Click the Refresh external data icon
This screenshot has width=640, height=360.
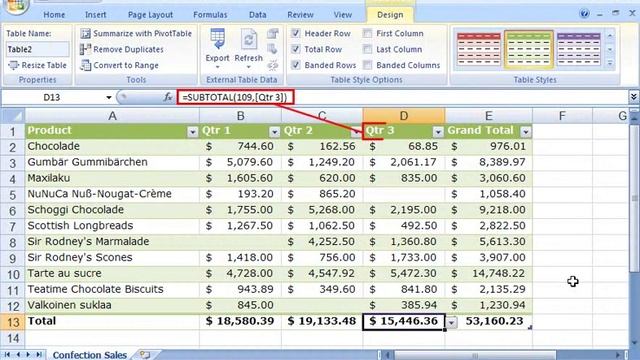point(249,40)
